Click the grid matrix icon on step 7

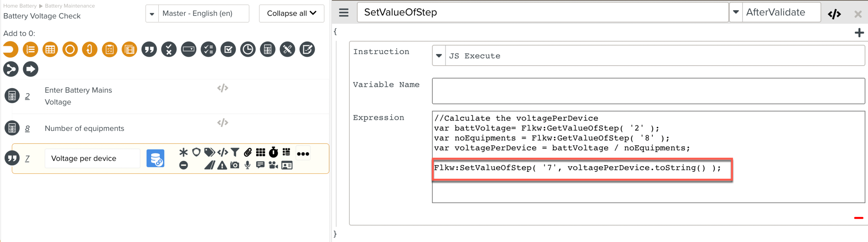click(260, 152)
